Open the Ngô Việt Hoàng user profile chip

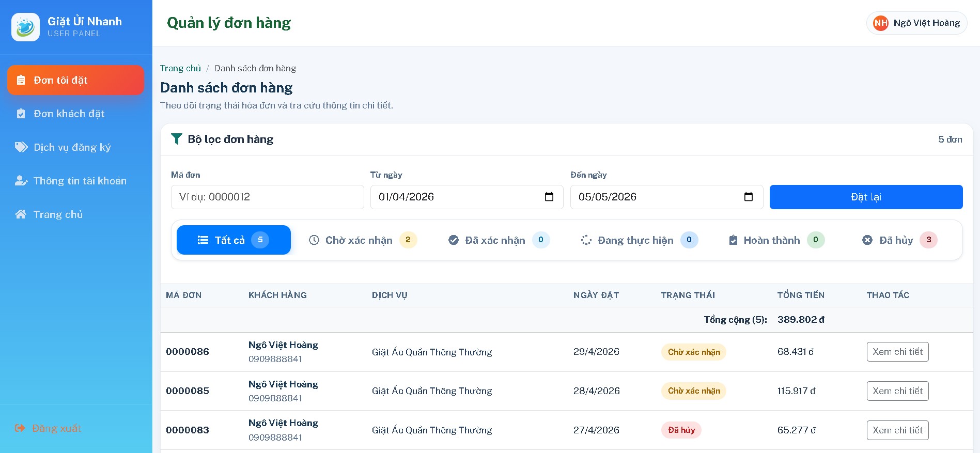(x=916, y=23)
